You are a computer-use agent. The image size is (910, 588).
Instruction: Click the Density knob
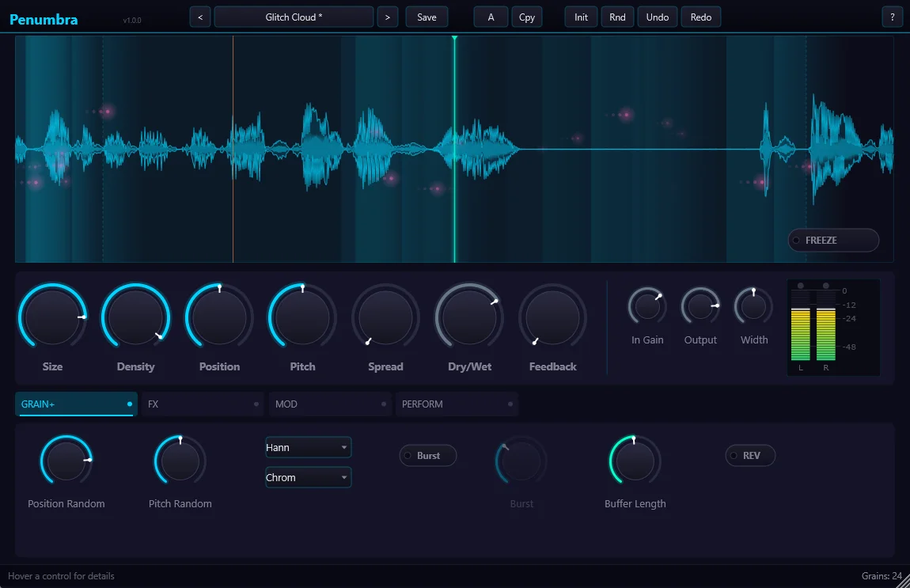pyautogui.click(x=136, y=317)
